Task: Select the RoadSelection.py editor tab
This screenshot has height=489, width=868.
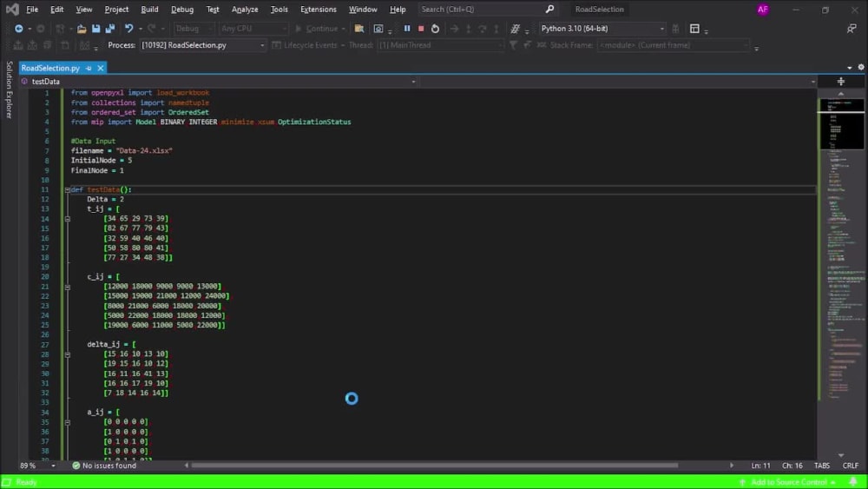Action: click(x=50, y=68)
